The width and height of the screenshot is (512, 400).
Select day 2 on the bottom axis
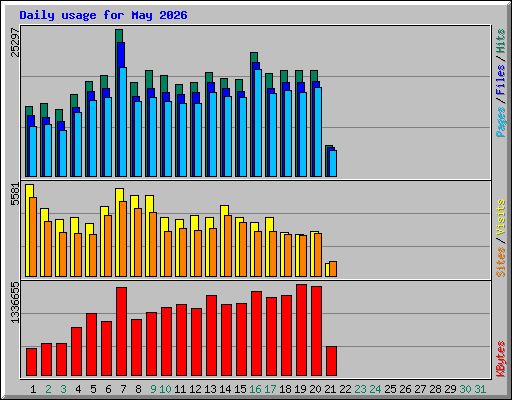coord(48,389)
